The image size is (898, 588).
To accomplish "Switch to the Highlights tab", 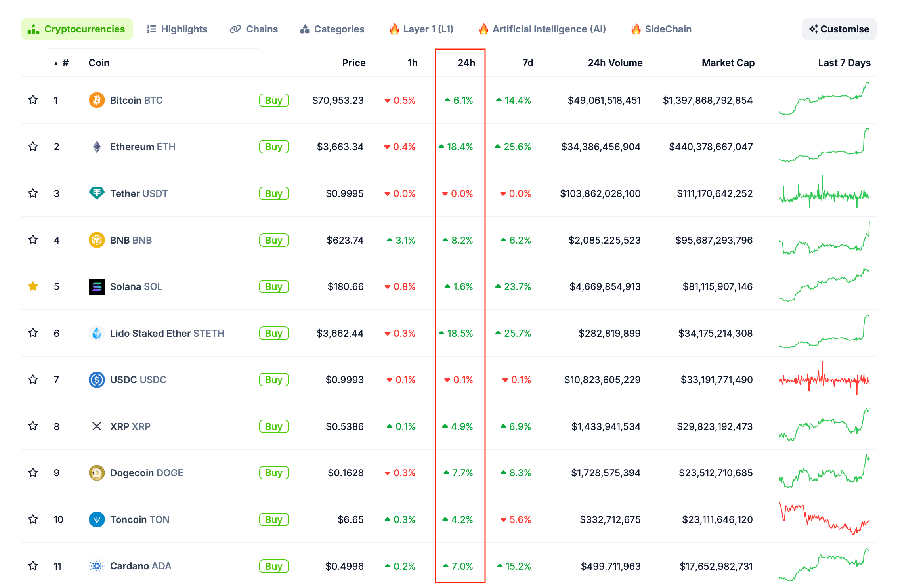I will 177,29.
